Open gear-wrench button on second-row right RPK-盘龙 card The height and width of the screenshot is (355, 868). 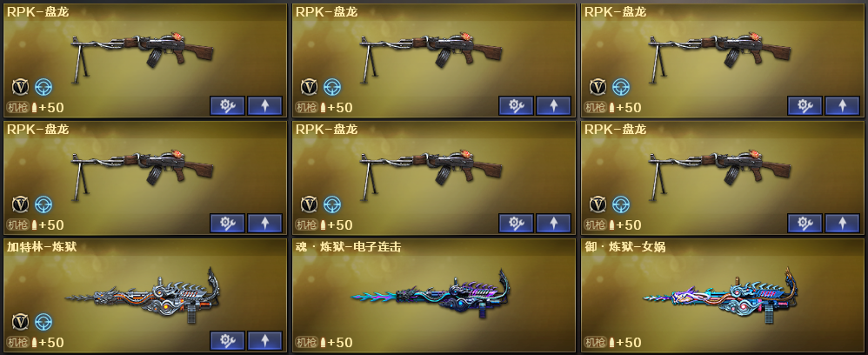(805, 224)
